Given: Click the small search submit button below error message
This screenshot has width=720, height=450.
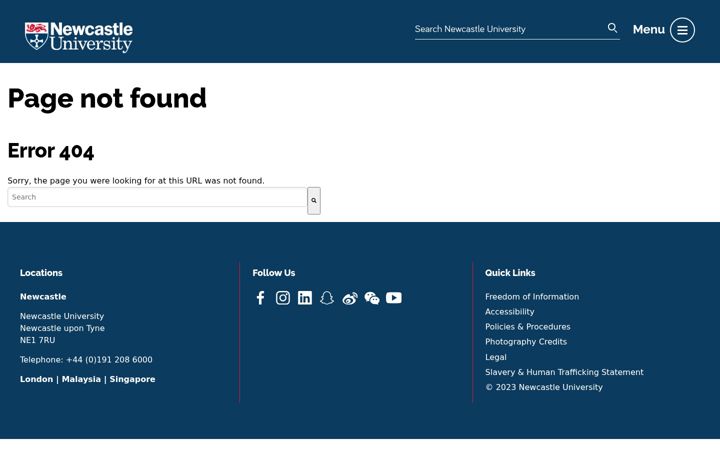Looking at the screenshot, I should (x=314, y=201).
